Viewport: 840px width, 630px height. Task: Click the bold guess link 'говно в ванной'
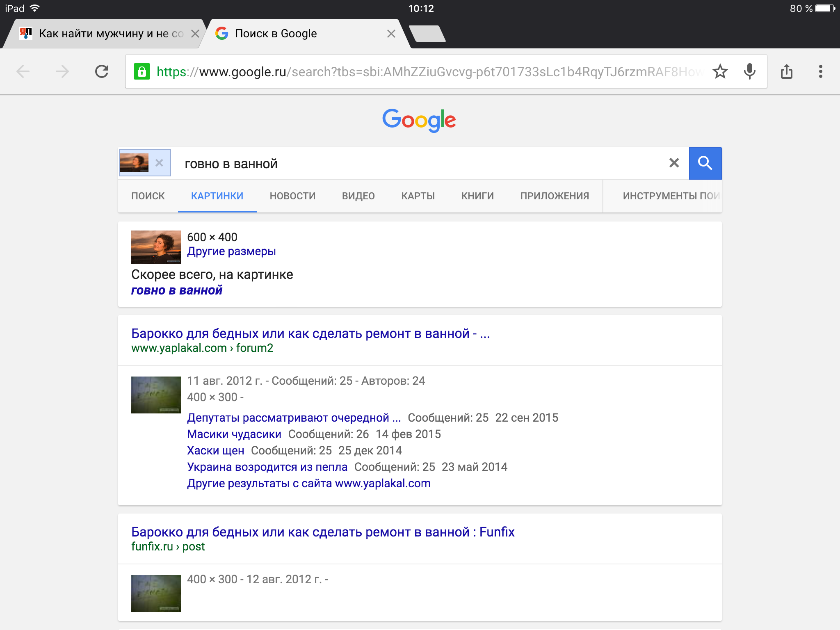pyautogui.click(x=177, y=290)
